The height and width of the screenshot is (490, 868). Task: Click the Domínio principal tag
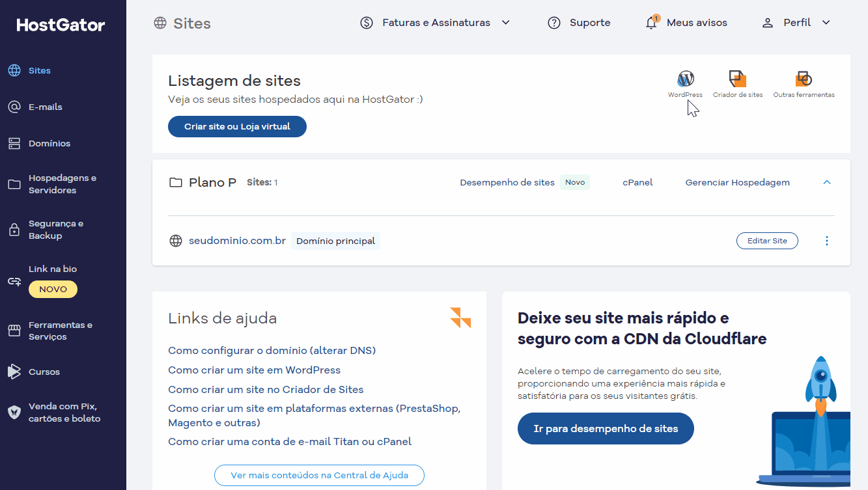[335, 241]
